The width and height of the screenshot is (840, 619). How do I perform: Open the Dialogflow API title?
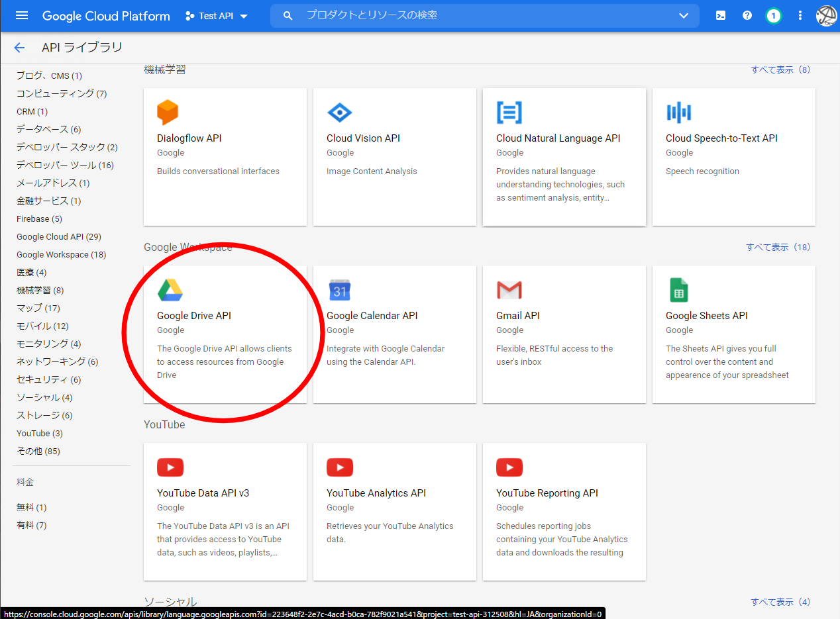[x=189, y=138]
